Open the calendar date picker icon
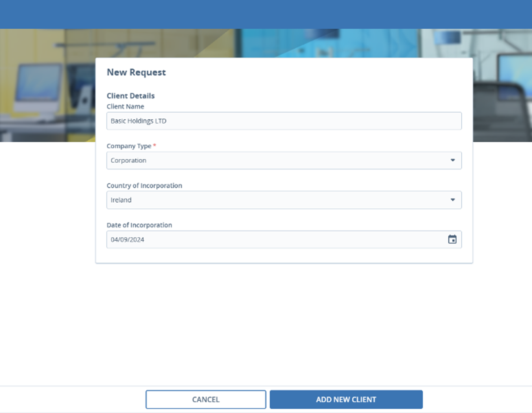Screen dimensions: 532x413 [452, 239]
